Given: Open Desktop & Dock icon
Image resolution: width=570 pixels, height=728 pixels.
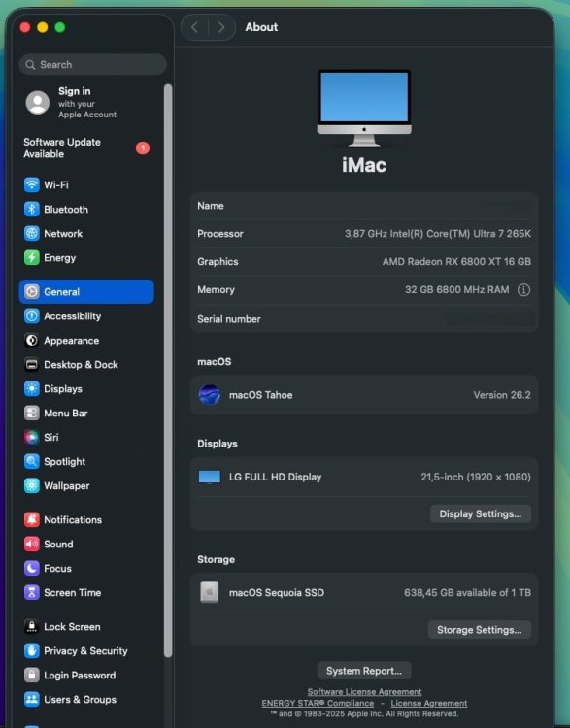Looking at the screenshot, I should click(x=32, y=364).
